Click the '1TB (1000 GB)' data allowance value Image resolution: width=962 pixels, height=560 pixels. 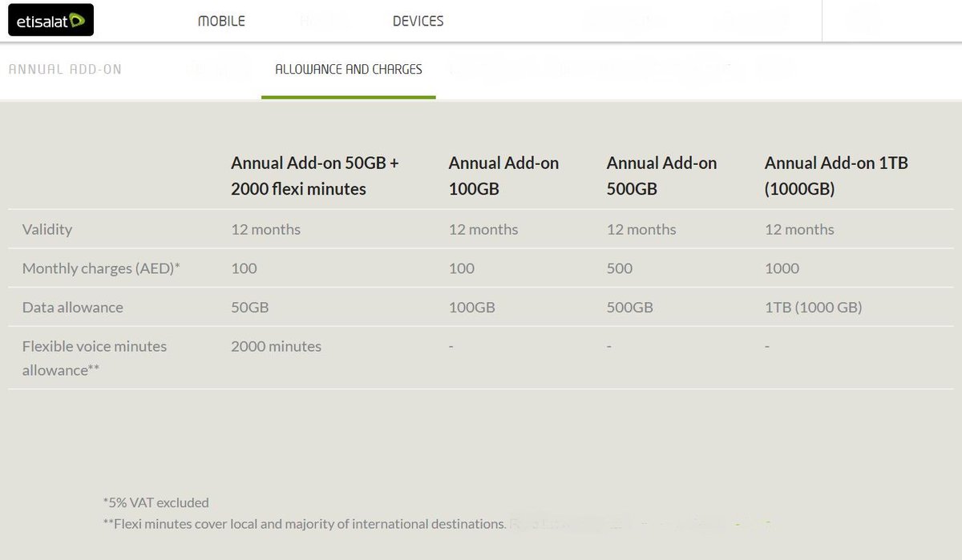pos(814,307)
